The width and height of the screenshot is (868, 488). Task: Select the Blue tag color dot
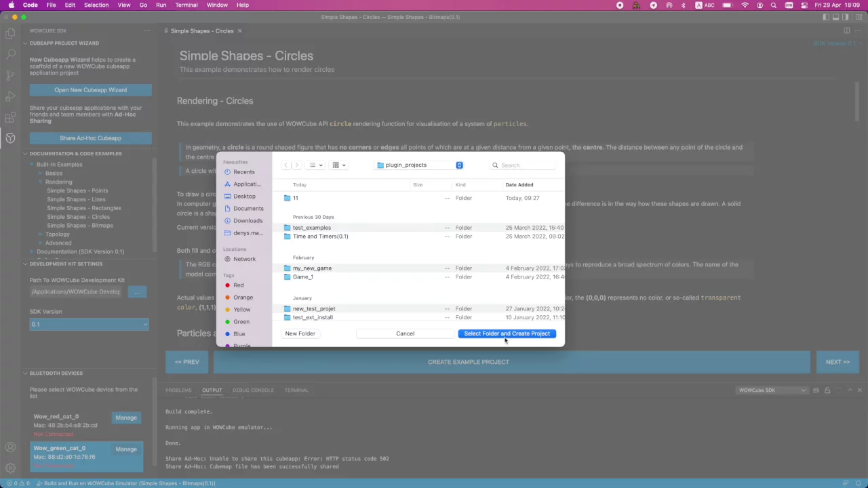click(x=227, y=334)
